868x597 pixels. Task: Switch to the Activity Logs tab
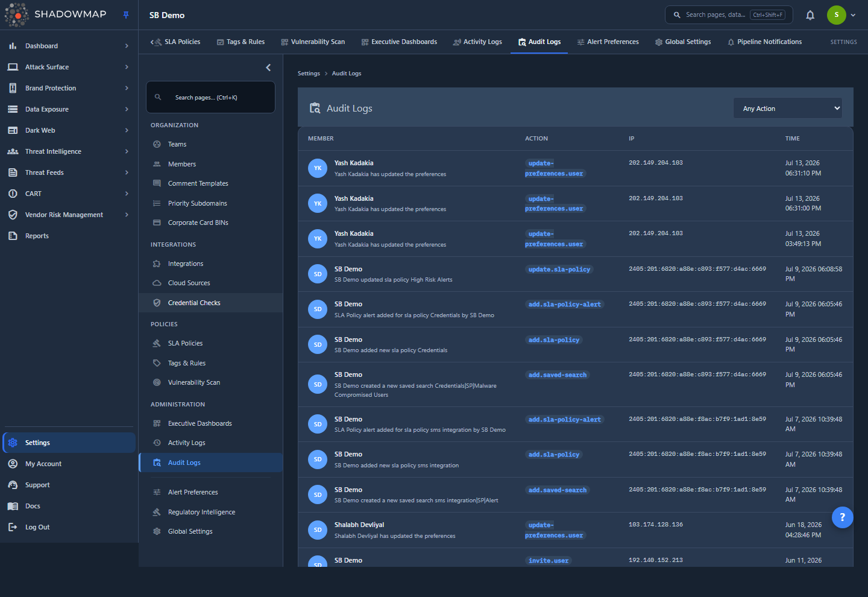[x=477, y=42]
